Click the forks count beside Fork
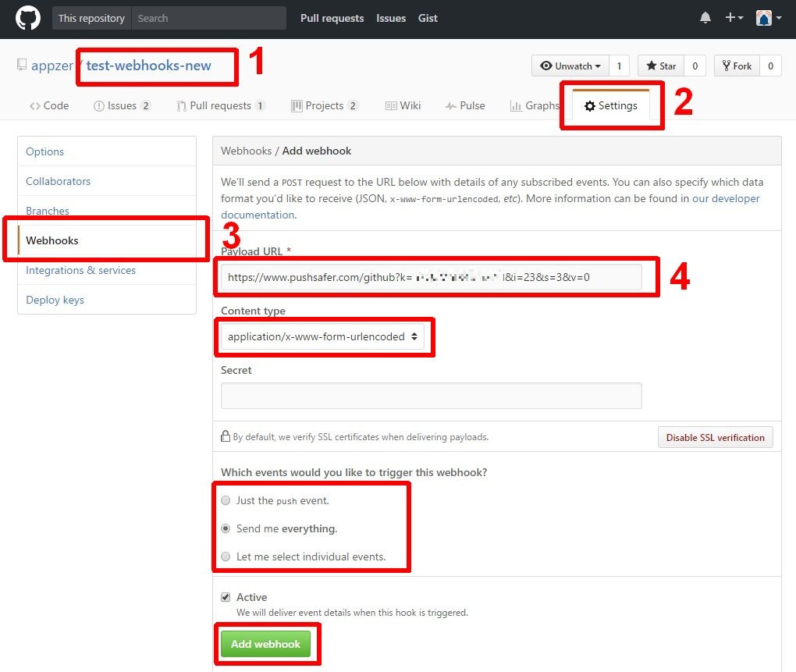 (770, 66)
